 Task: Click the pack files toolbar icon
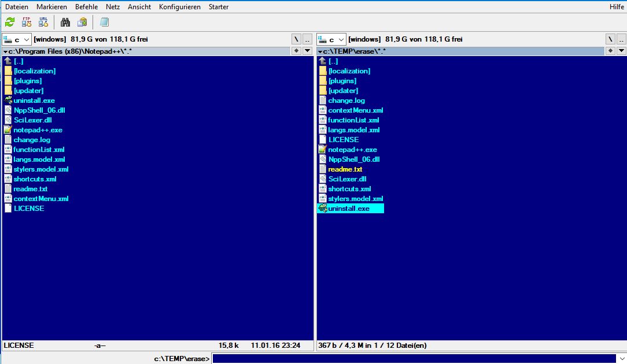[x=82, y=22]
